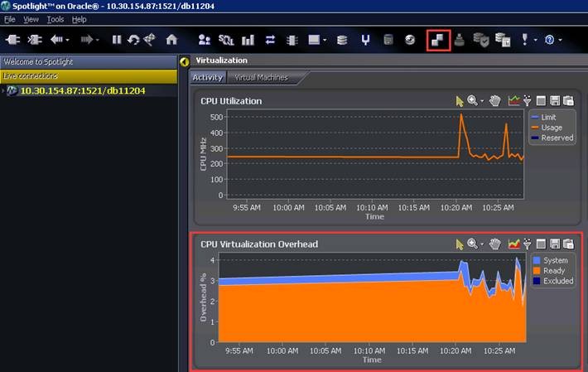
Task: Open the help icon dropdown arrow
Action: click(x=560, y=40)
